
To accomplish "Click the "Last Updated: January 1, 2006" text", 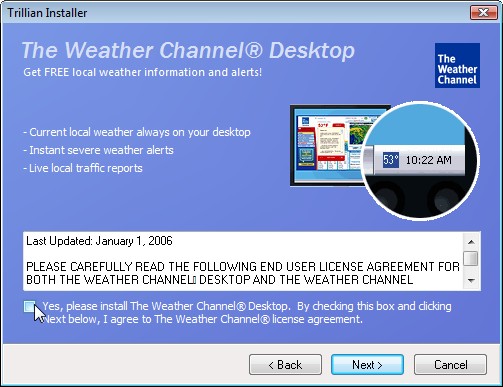I will pos(99,241).
